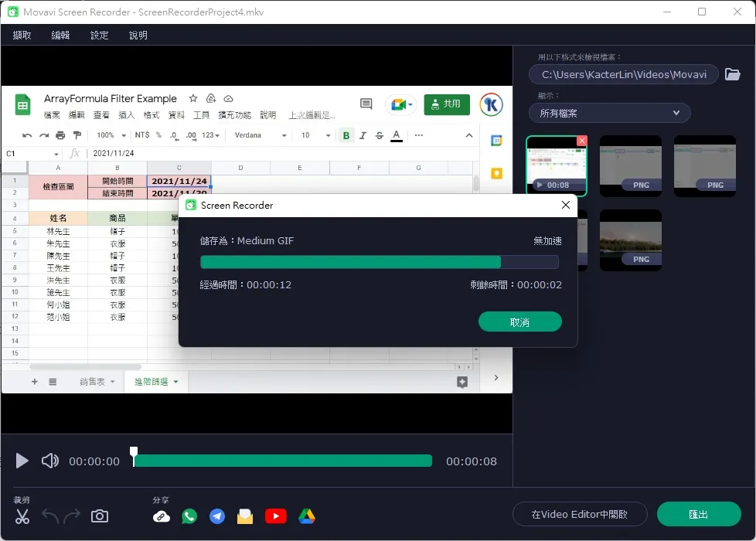Click the current time 00:00:00
The image size is (756, 541).
[x=94, y=461]
